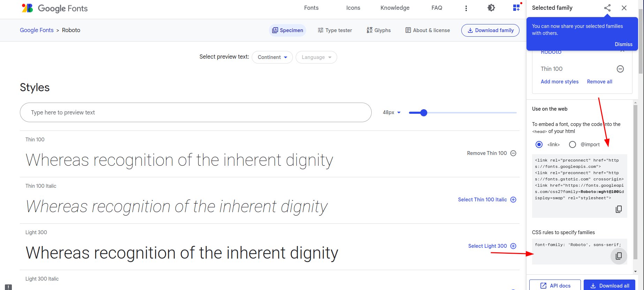
Task: Remove Thin 100 from the selected family panel
Action: 620,69
